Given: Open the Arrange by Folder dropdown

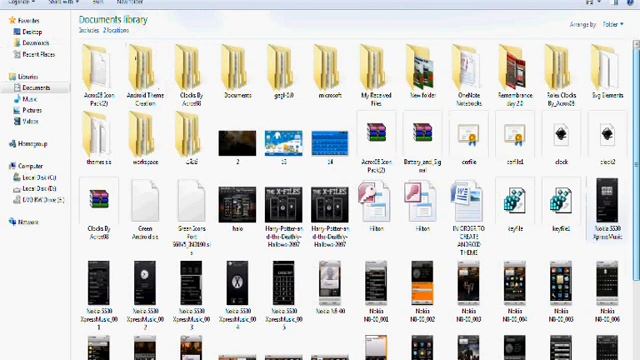Looking at the screenshot, I should tap(613, 24).
